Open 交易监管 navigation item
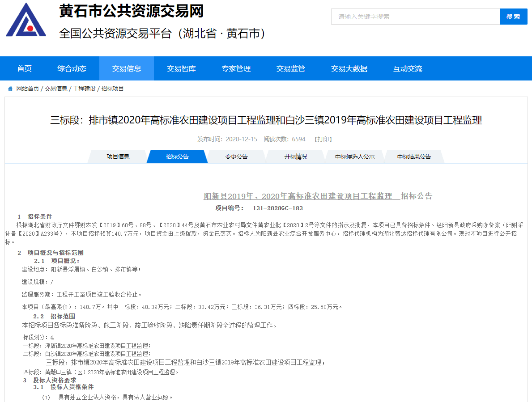The width and height of the screenshot is (532, 402). point(291,68)
